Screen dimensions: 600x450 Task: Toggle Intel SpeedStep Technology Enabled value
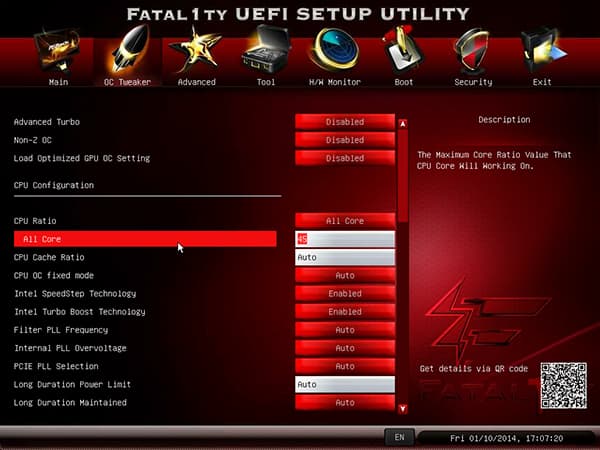345,293
